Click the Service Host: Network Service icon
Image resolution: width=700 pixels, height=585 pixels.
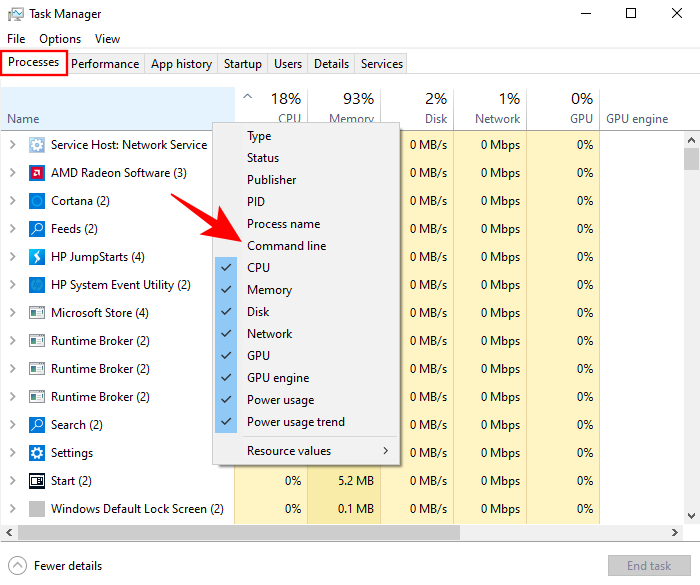point(37,145)
